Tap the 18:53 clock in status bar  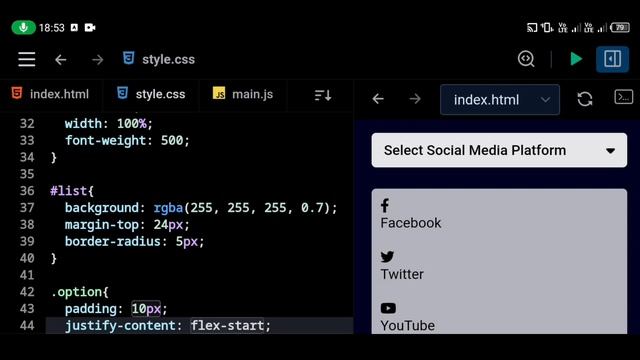pos(52,28)
